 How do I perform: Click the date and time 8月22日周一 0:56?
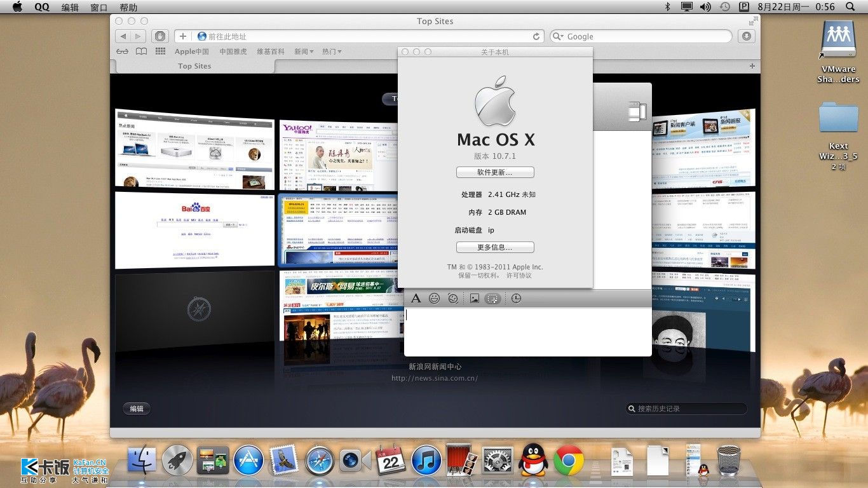click(796, 6)
